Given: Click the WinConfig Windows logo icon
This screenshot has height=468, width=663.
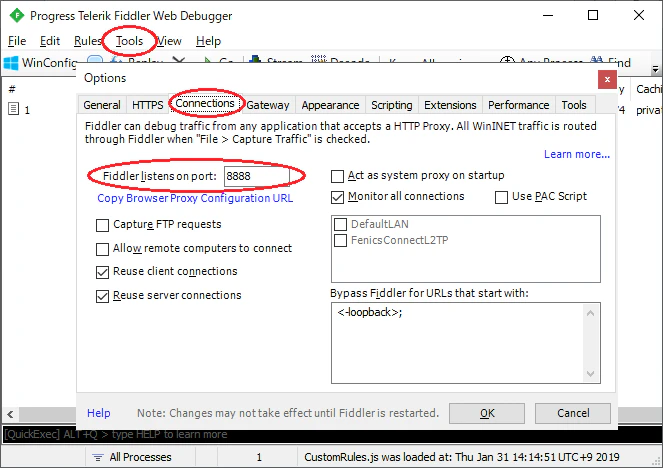Looking at the screenshot, I should pos(11,63).
